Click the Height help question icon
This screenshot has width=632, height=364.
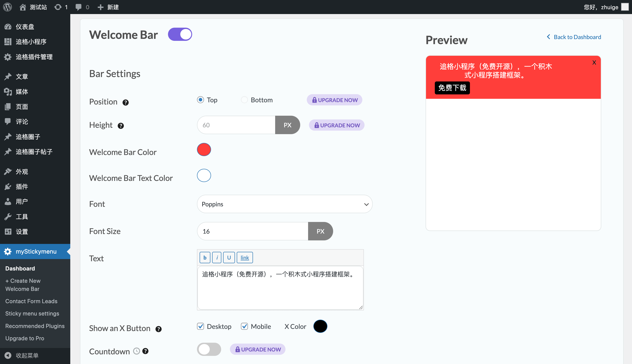(x=121, y=126)
